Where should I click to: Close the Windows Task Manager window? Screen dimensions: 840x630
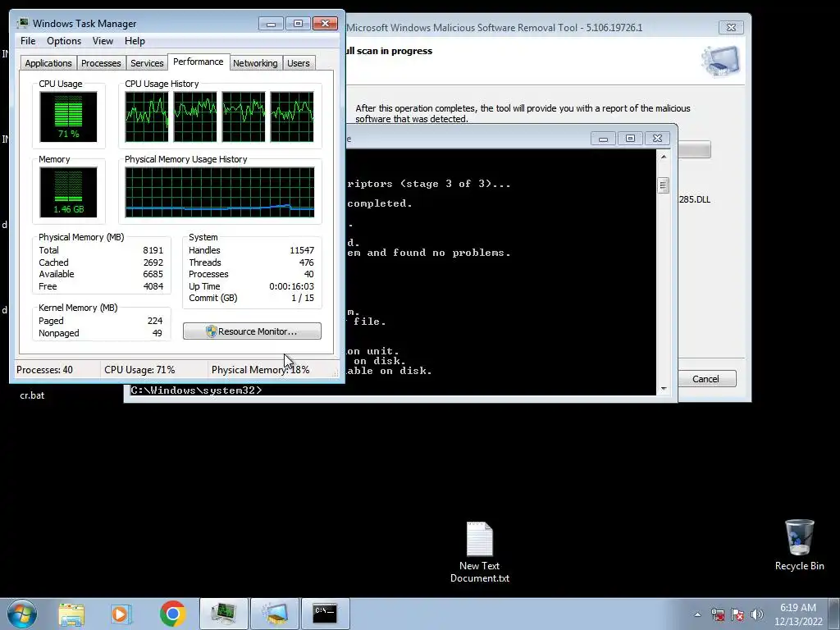pyautogui.click(x=325, y=24)
